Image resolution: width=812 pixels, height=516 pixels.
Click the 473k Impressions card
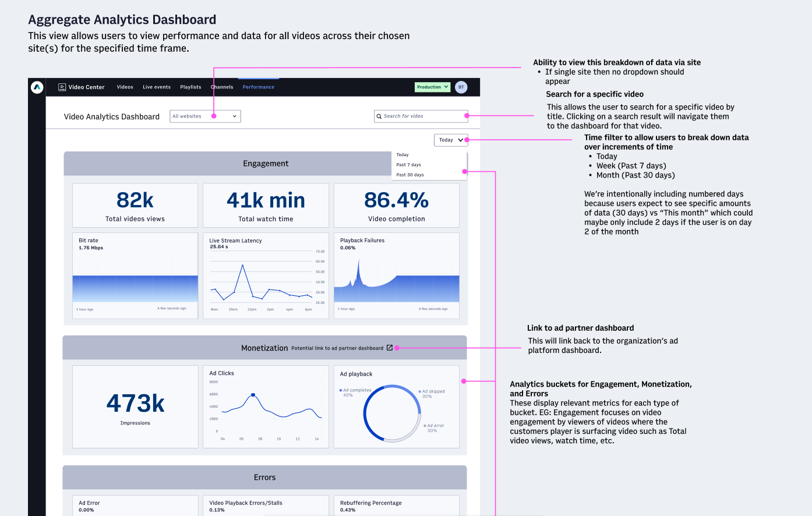click(135, 407)
